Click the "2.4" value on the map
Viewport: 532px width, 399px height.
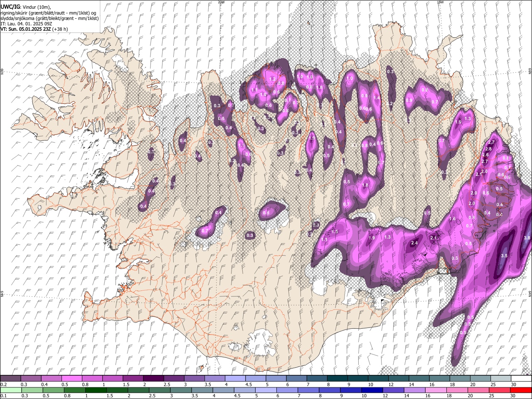coord(414,243)
